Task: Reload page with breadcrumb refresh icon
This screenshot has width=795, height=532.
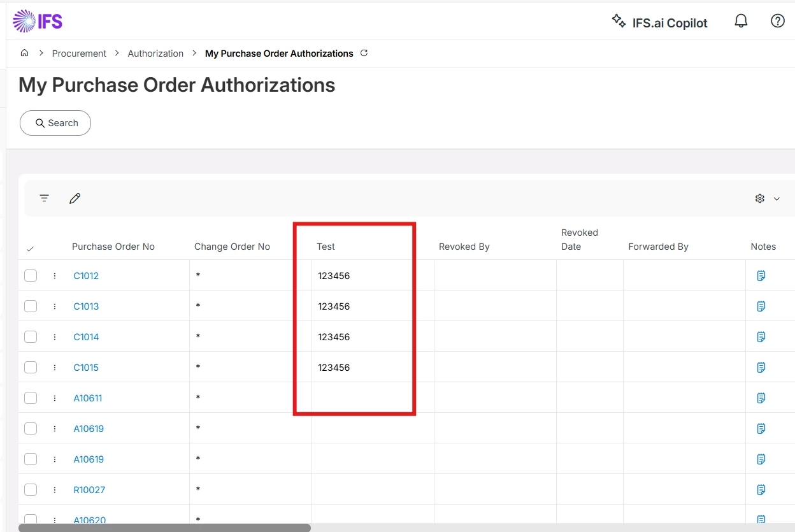Action: click(364, 53)
